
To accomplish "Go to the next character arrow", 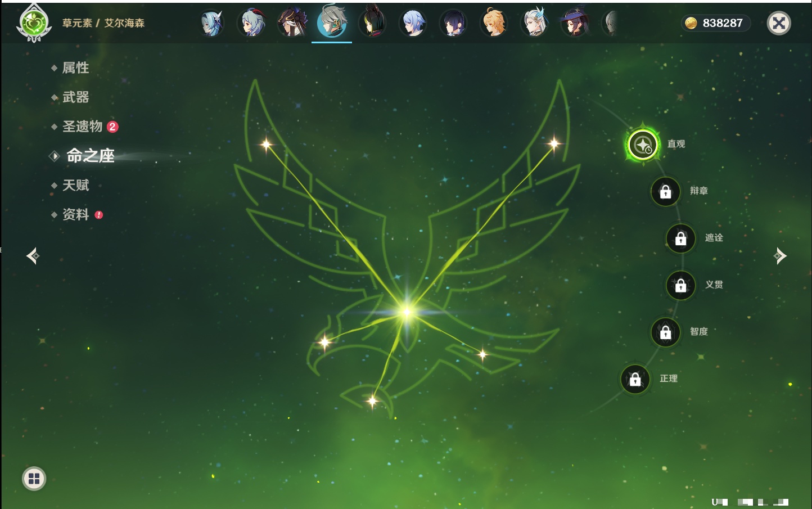I will coord(779,256).
